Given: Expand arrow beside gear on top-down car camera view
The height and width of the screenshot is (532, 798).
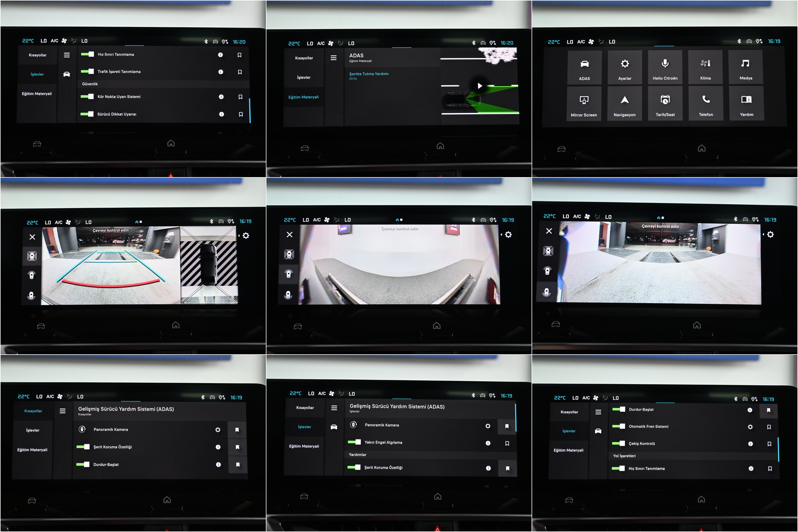Looking at the screenshot, I should coord(239,235).
